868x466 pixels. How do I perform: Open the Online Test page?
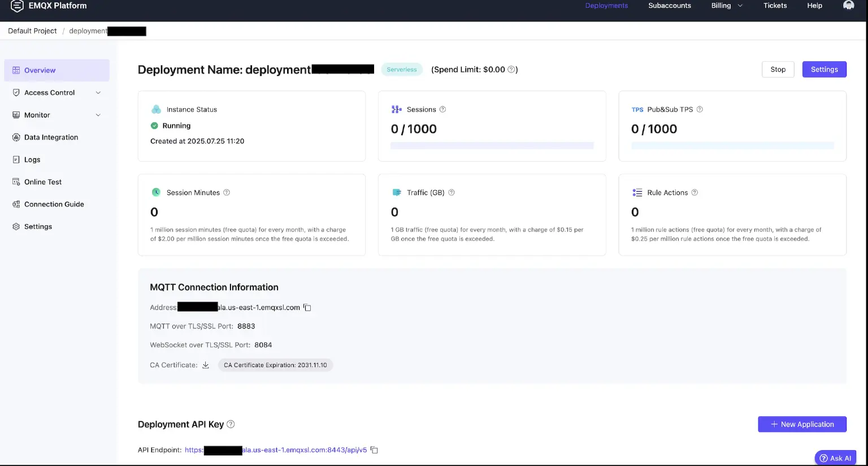[x=43, y=182]
